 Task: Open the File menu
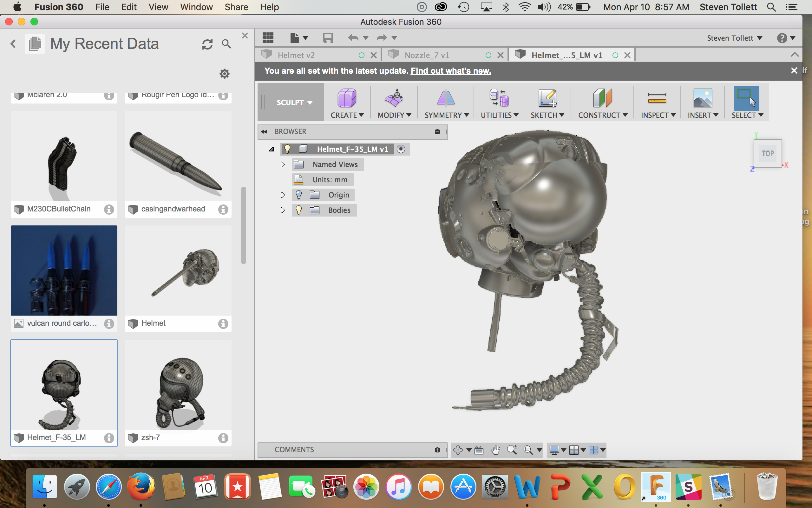click(x=102, y=7)
